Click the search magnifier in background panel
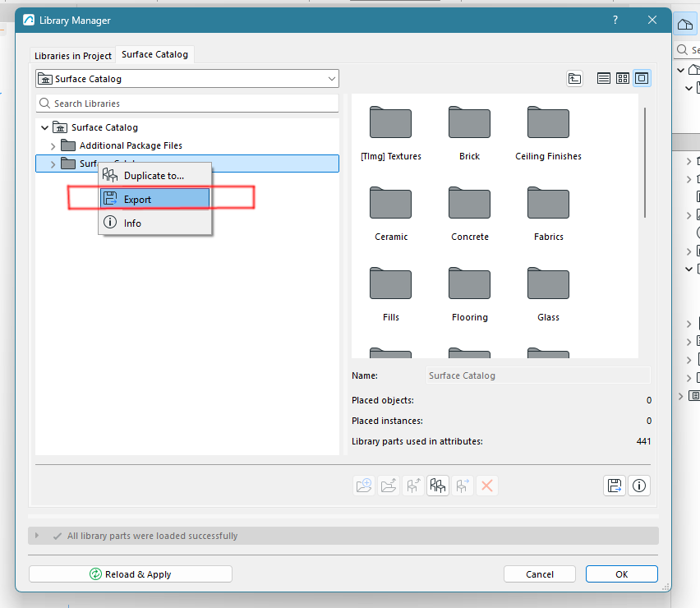The image size is (700, 608). pos(682,49)
